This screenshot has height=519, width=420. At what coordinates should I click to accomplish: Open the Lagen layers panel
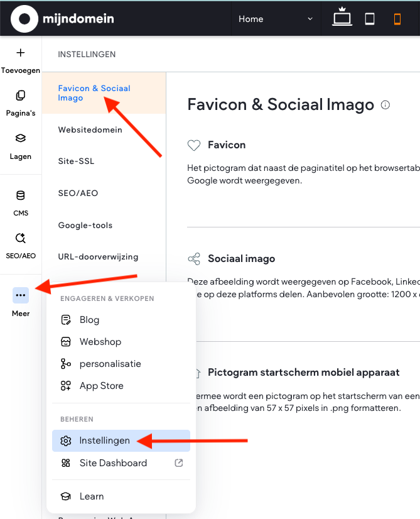coord(21,138)
